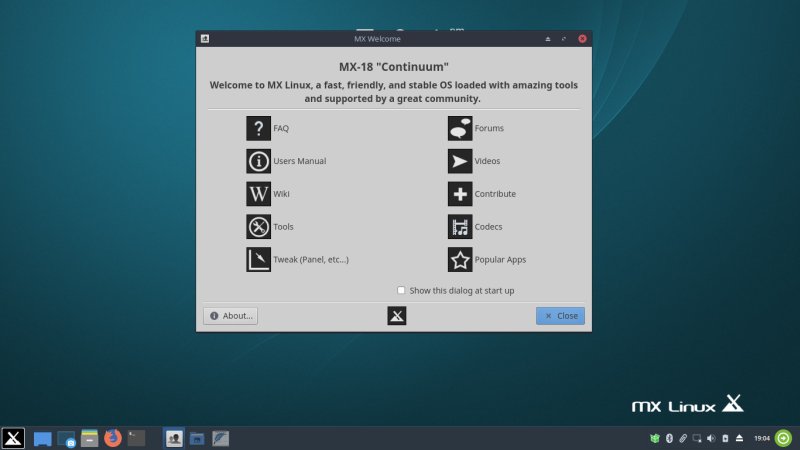Open the green package updater tray icon
Viewport: 800px width, 450px height.
tap(655, 438)
